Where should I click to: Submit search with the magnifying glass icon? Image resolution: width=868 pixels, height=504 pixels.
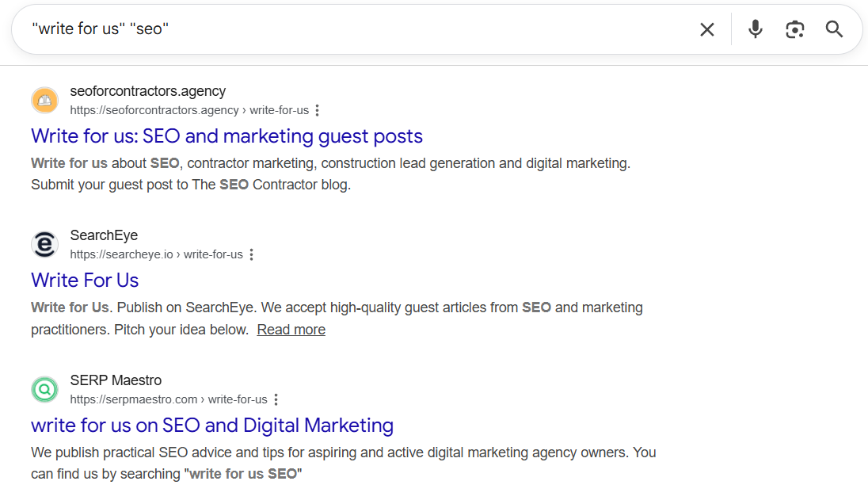[x=834, y=29]
